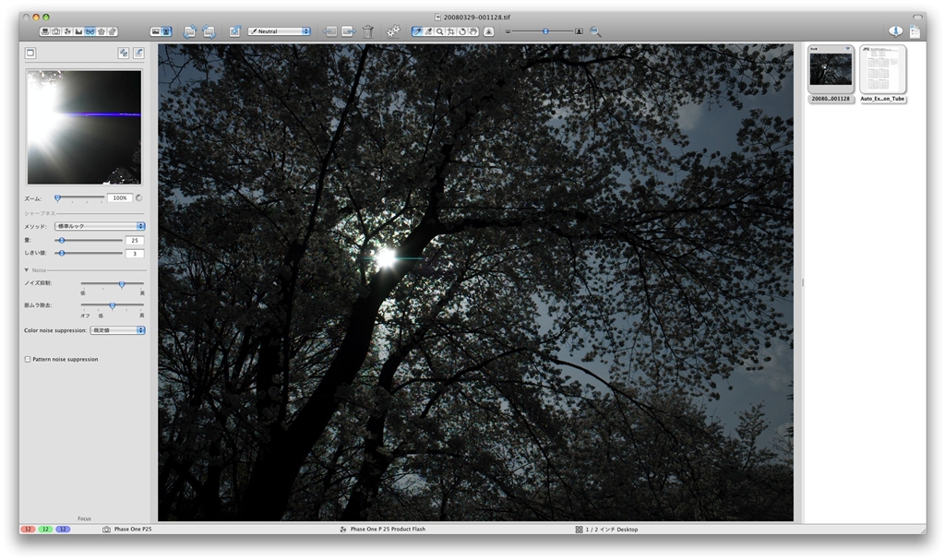Image resolution: width=945 pixels, height=560 pixels.
Task: Click the toolbar magnifier search icon
Action: [595, 31]
